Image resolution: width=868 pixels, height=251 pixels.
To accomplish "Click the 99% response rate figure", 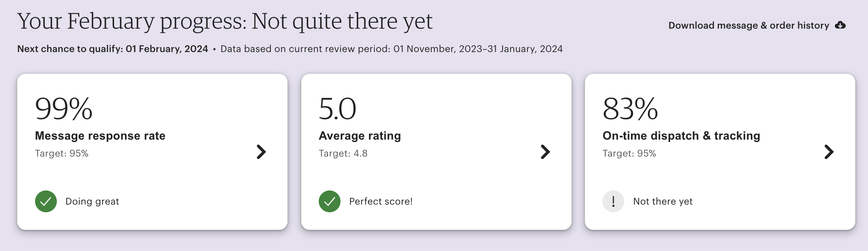I will (x=64, y=109).
